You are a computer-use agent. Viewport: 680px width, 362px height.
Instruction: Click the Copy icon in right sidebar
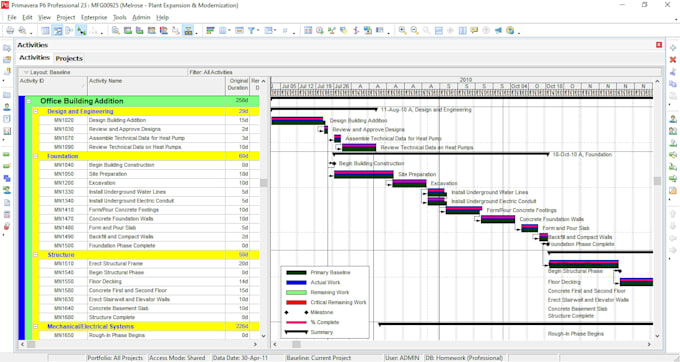point(673,84)
